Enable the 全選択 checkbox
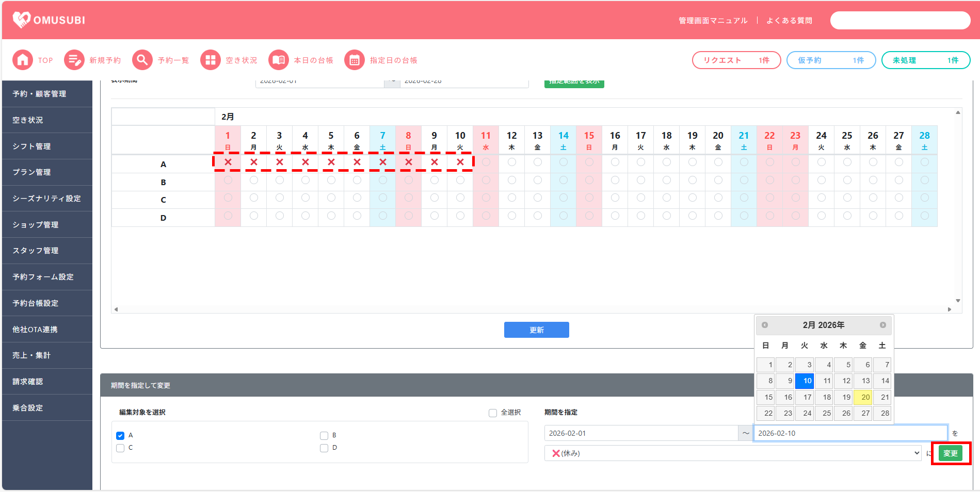Screen dimensions: 980x492 click(493, 413)
